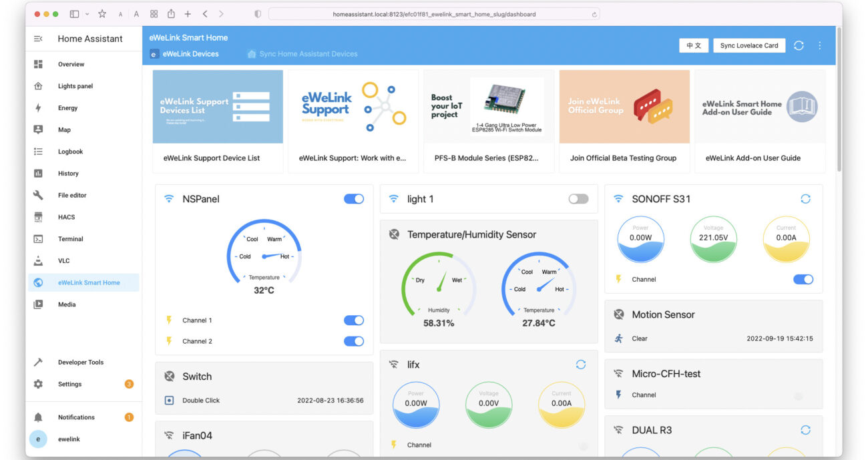Click the Safari sidebar toggle icon
This screenshot has height=460, width=868.
(74, 14)
